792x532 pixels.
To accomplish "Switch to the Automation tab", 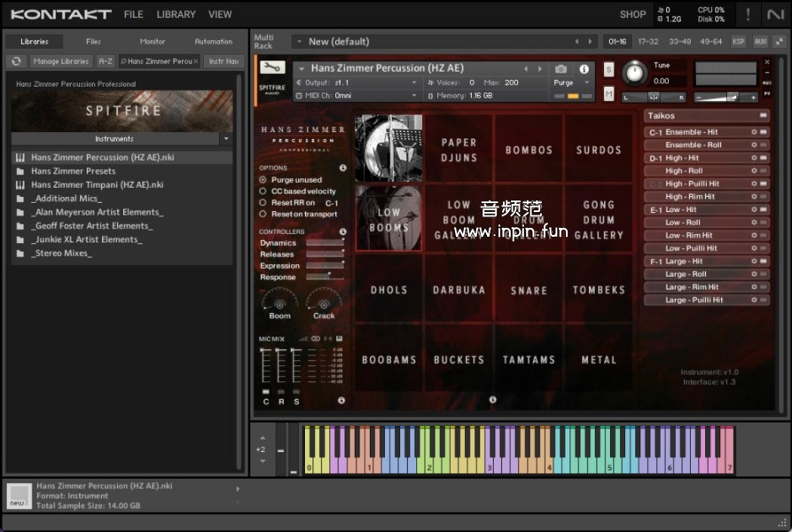I will click(213, 42).
